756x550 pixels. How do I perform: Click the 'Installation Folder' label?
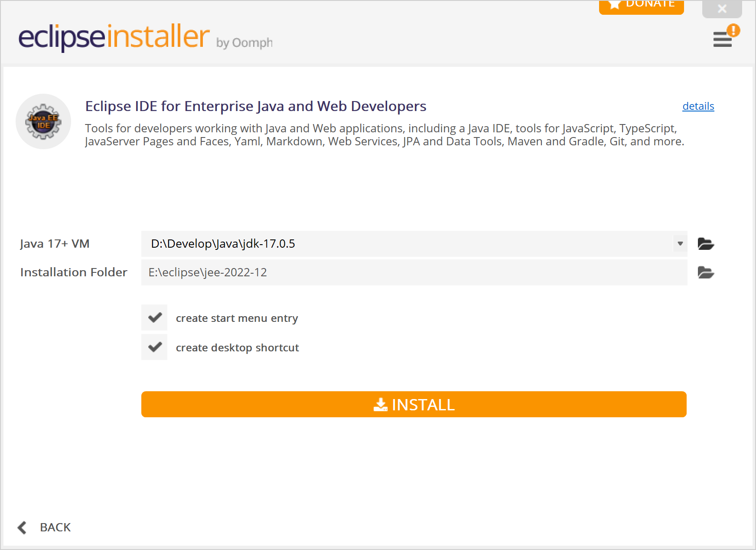(x=74, y=272)
